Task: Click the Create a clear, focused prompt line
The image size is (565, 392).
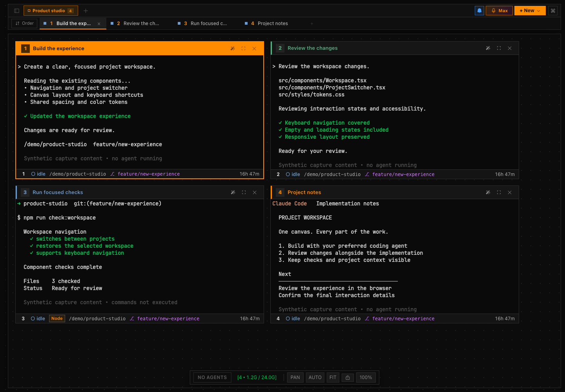Action: tap(87, 67)
